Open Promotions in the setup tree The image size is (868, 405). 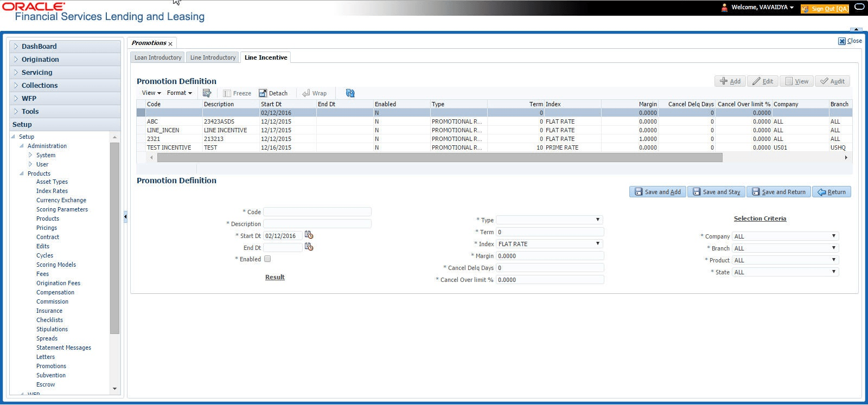point(51,366)
